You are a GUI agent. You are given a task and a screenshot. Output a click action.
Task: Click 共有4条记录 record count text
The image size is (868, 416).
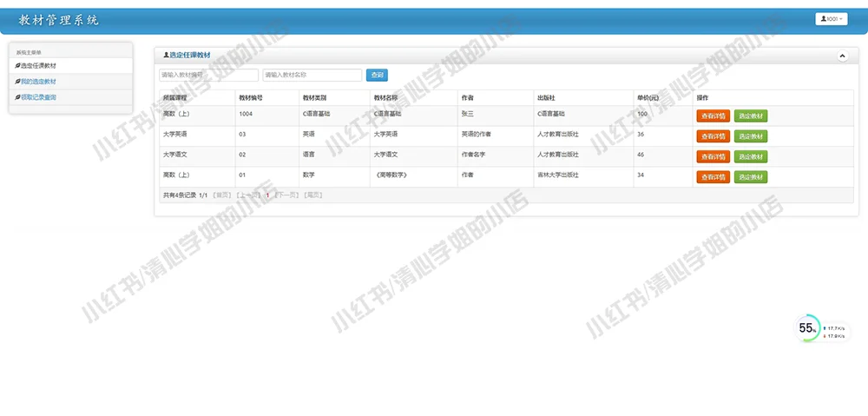pos(180,195)
